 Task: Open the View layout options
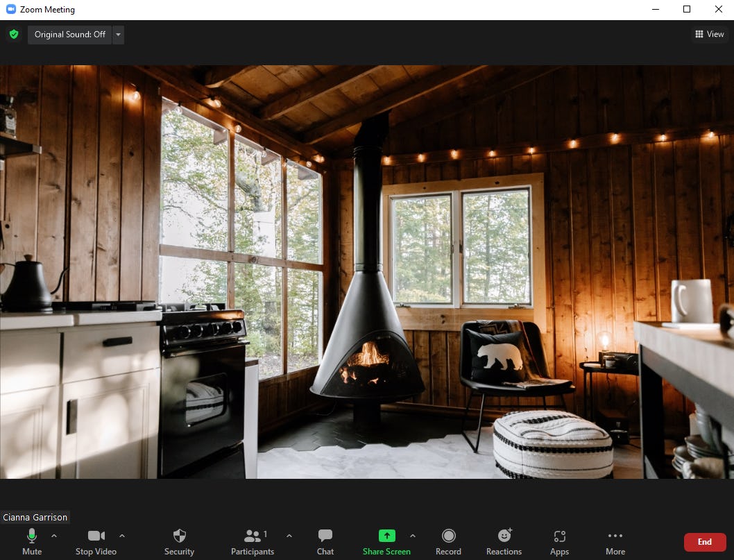pos(709,34)
